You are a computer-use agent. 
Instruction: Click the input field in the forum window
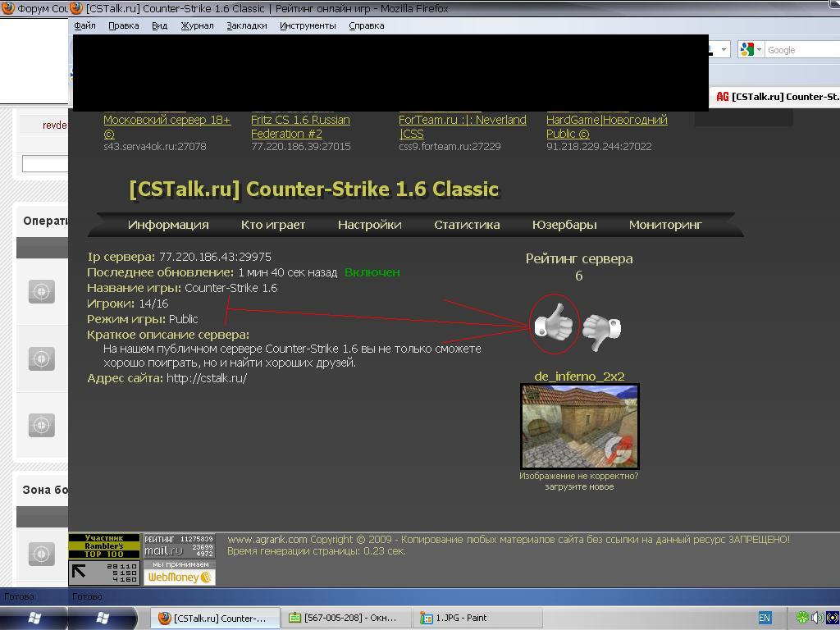45,163
